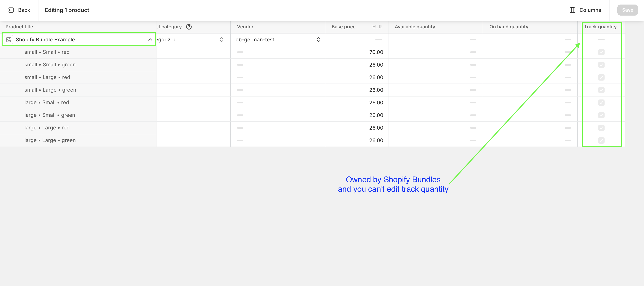Select the large • Small • green variant row
Image resolution: width=644 pixels, height=286 pixels.
click(x=78, y=115)
